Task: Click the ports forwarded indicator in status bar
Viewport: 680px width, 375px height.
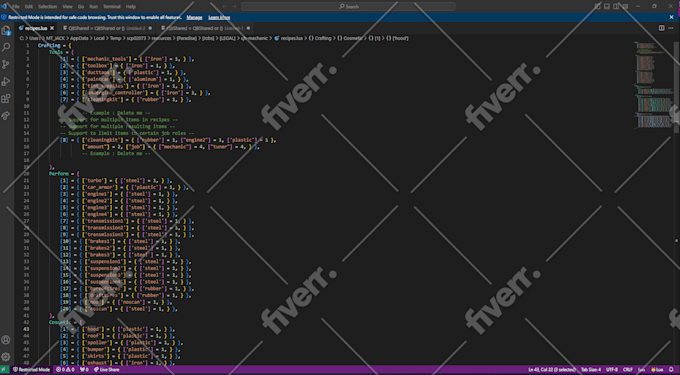Action: coord(84,370)
